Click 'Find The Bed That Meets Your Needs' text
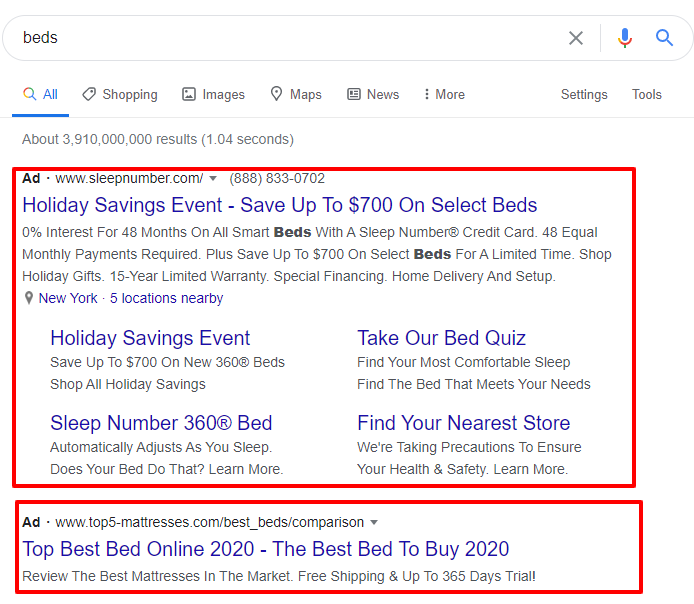The image size is (694, 604). pyautogui.click(x=474, y=385)
